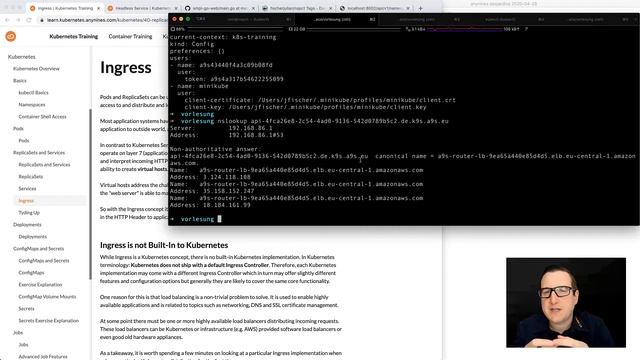640x360 pixels.
Task: Open Container Shell Access sidebar link
Action: tap(42, 116)
